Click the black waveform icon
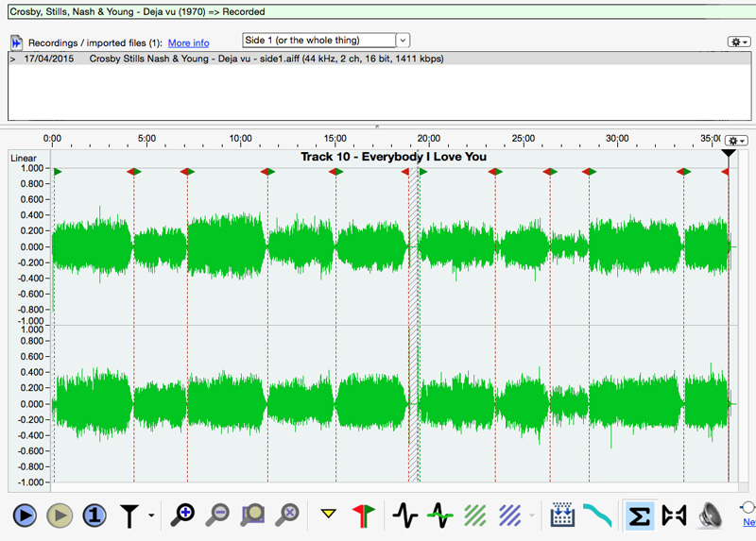Image resolution: width=756 pixels, height=541 pixels. pyautogui.click(x=404, y=516)
